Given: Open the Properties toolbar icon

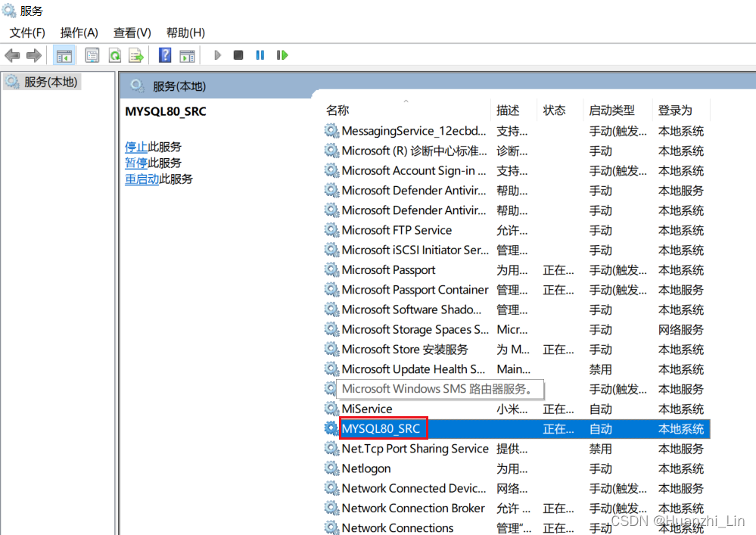Looking at the screenshot, I should pos(92,55).
